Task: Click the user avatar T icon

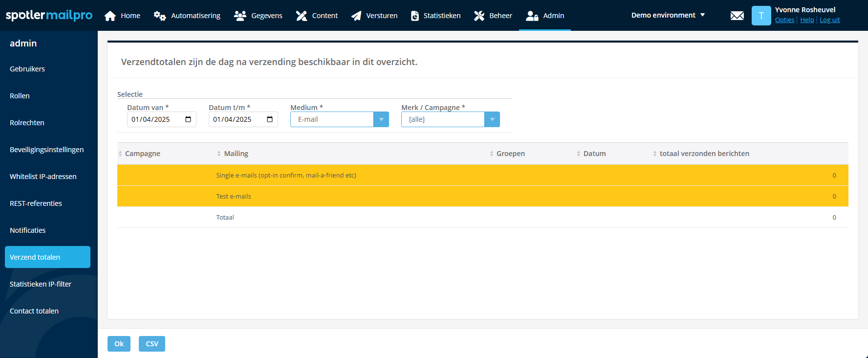Action: pyautogui.click(x=761, y=16)
